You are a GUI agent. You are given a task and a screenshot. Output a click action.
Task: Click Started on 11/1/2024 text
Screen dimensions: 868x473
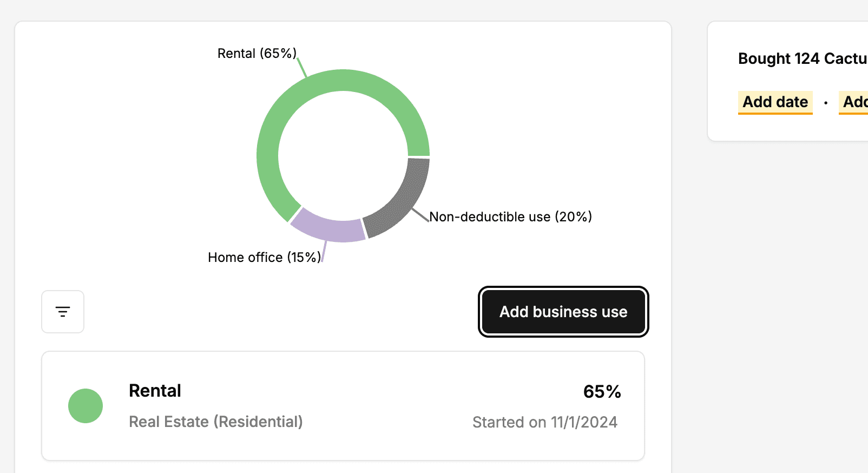(x=545, y=422)
